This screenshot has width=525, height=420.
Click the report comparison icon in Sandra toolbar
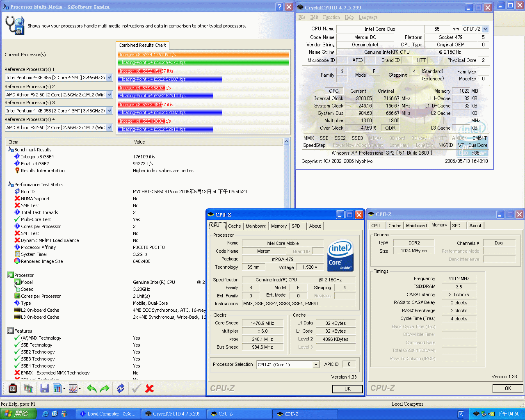pos(29,388)
